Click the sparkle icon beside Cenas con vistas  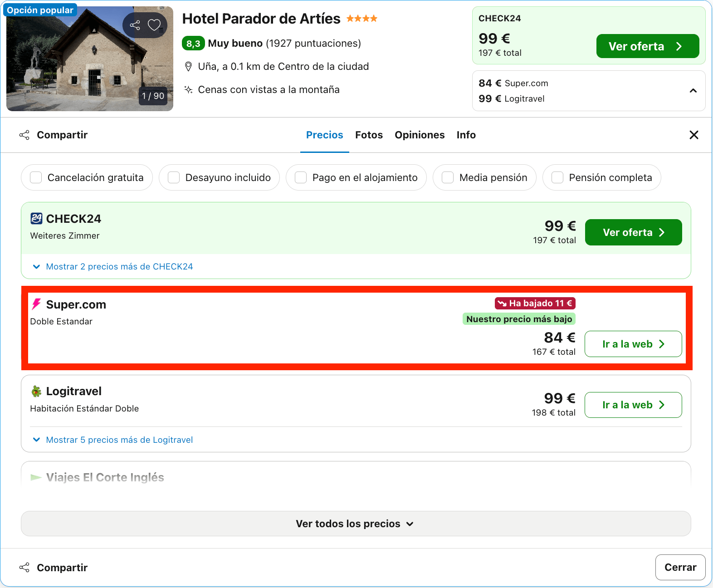tap(188, 89)
